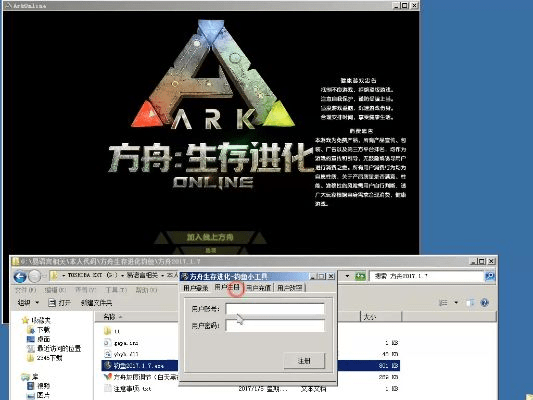Minimize the ArkOnline window
Screen dimensions: 533x400
click(396, 5)
